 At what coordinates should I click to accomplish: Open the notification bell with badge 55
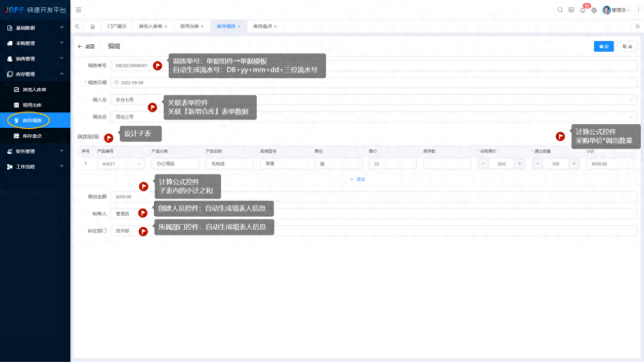pos(583,10)
